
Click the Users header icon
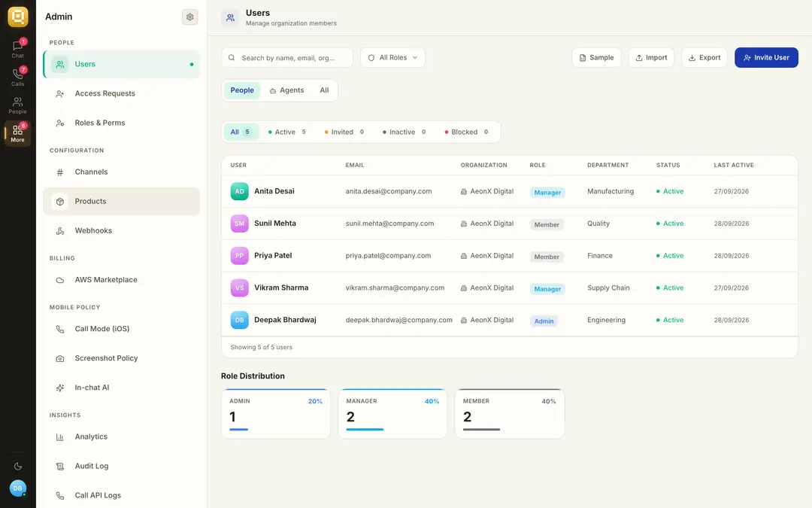coord(230,17)
